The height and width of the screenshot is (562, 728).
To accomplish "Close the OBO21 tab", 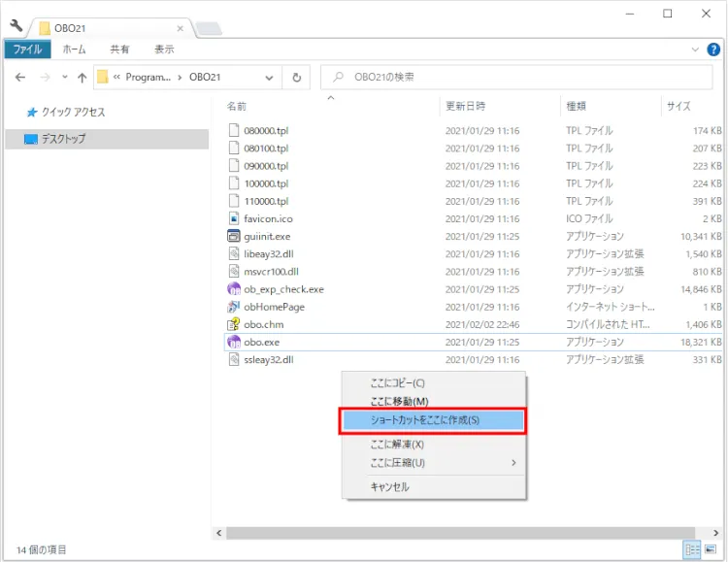I will click(181, 29).
